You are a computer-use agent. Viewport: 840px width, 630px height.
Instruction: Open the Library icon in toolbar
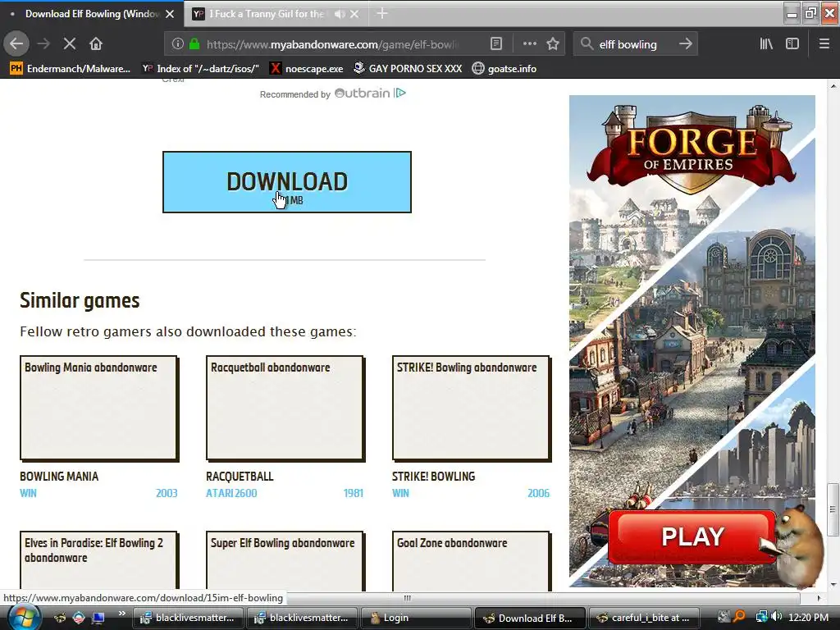[x=767, y=44]
